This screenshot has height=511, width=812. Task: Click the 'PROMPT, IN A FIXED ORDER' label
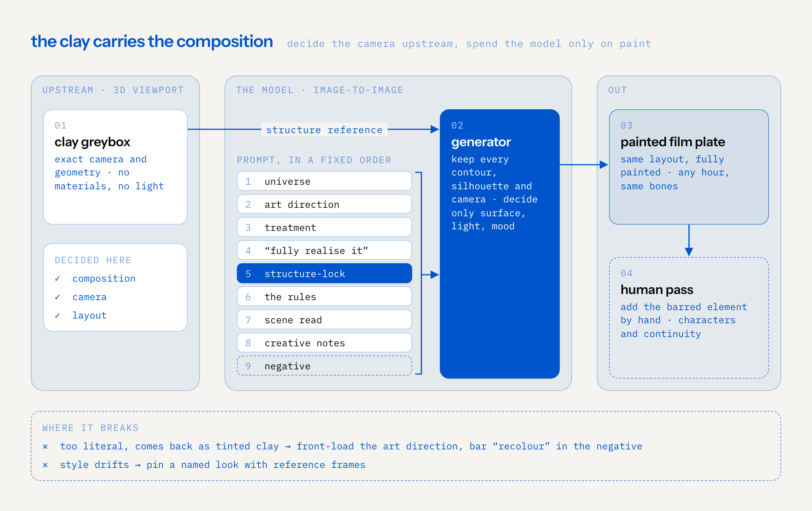pos(314,160)
